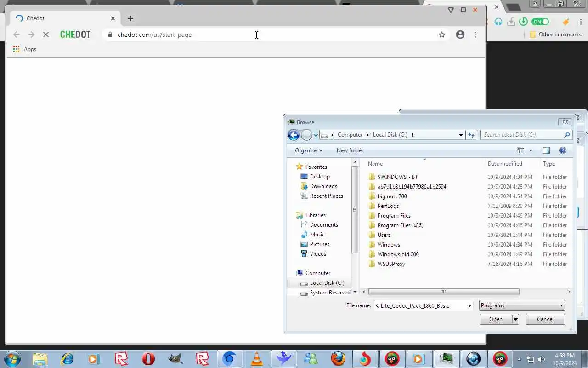Open the Programs file type dropdown
The height and width of the screenshot is (368, 588).
click(522, 305)
